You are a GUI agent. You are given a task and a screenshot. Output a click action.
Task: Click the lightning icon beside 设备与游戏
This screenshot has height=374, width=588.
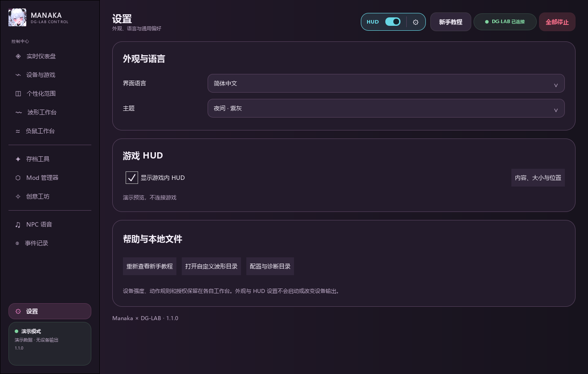[18, 75]
